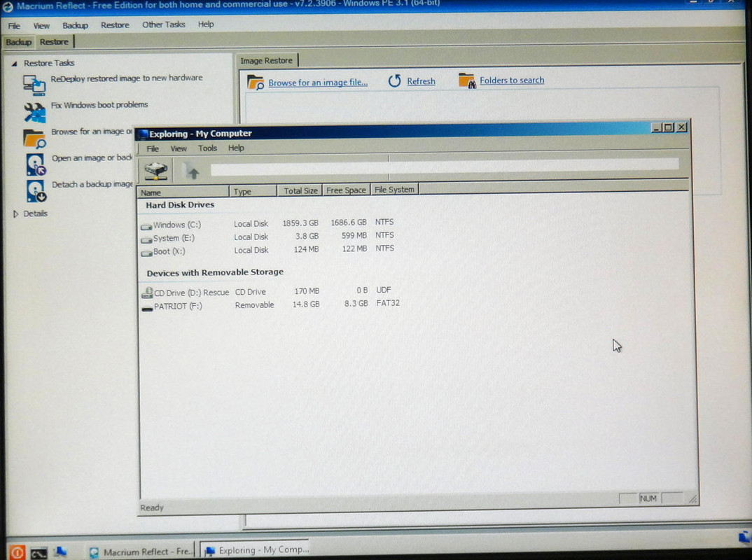
Task: Select the Boot (X:) drive icon
Action: pos(146,252)
